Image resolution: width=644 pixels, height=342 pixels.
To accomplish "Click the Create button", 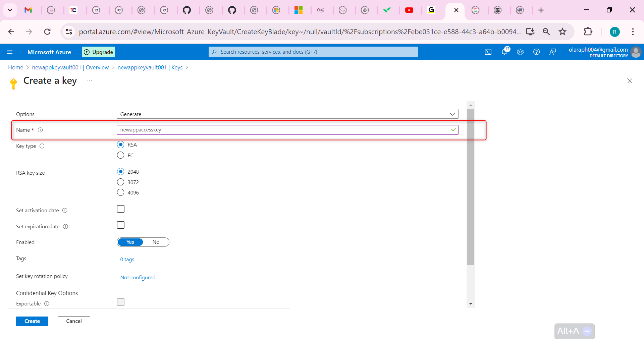I will pos(32,321).
